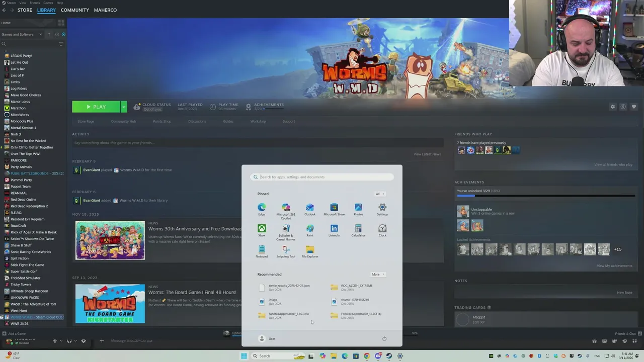The width and height of the screenshot is (644, 362).
Task: Open Discord from the taskbar
Action: [x=378, y=356]
